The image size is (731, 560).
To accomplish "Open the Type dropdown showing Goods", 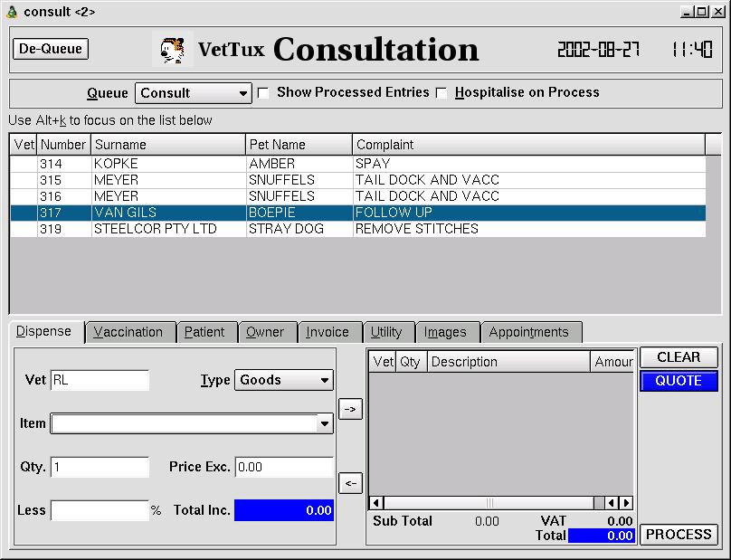I will pos(284,380).
